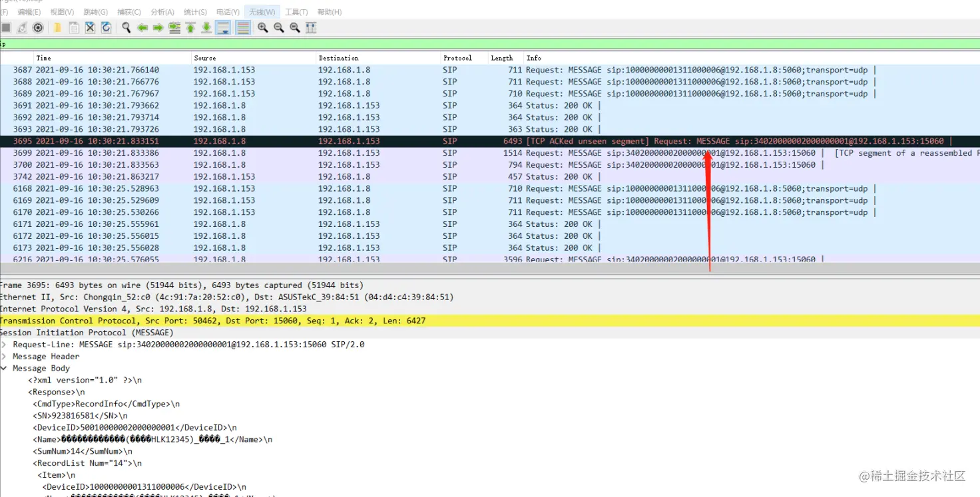Image resolution: width=980 pixels, height=497 pixels.
Task: Find a packet with magnifier icon
Action: (126, 28)
